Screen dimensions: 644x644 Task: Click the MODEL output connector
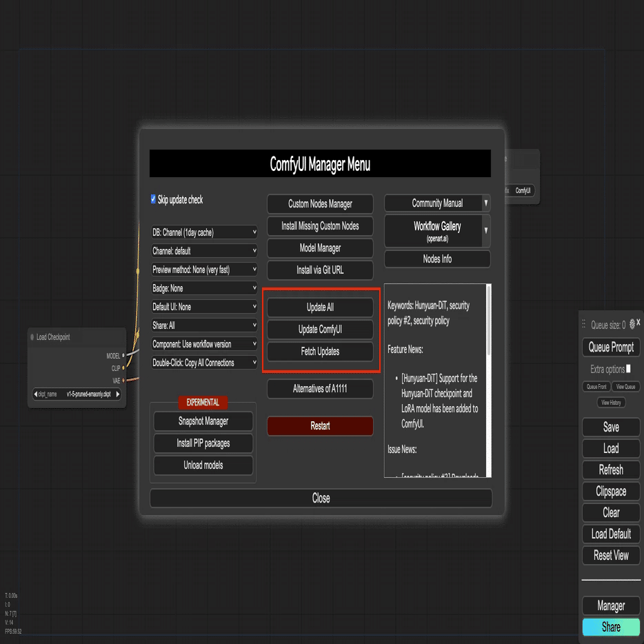123,356
